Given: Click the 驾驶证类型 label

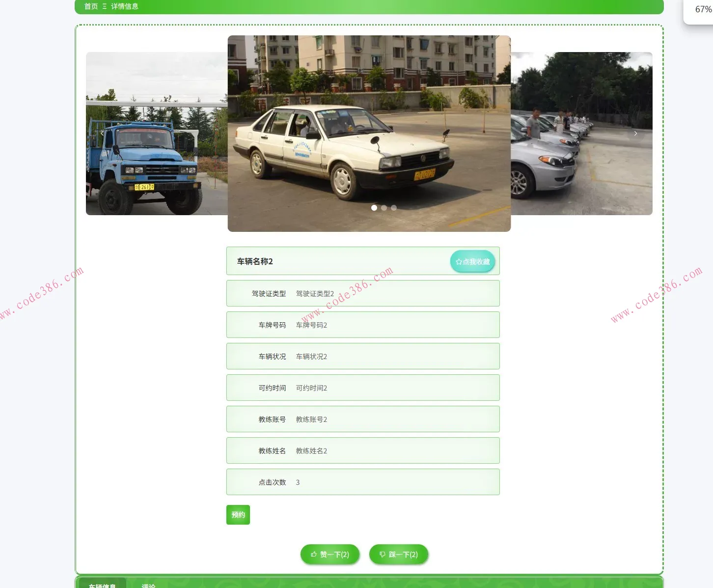Looking at the screenshot, I should pyautogui.click(x=269, y=294).
